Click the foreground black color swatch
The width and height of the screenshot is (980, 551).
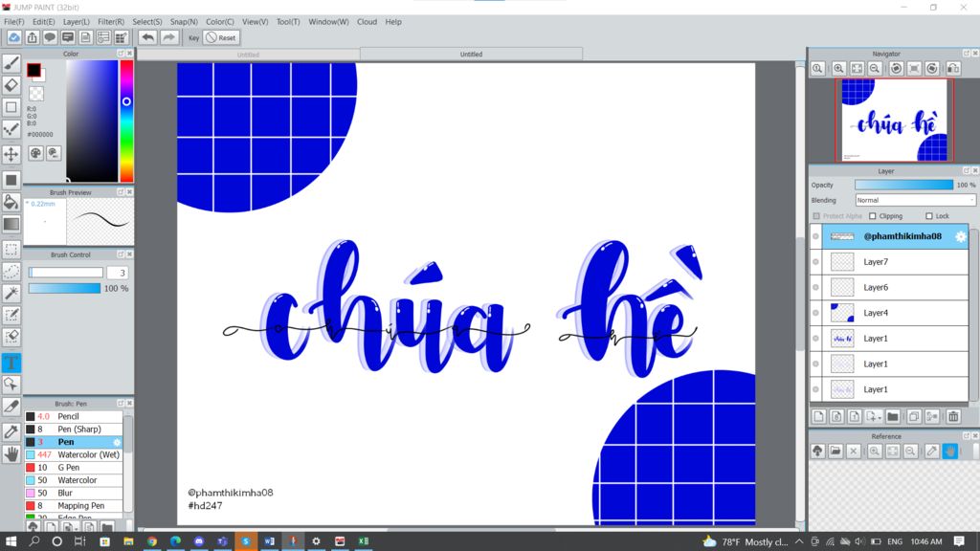coord(33,70)
